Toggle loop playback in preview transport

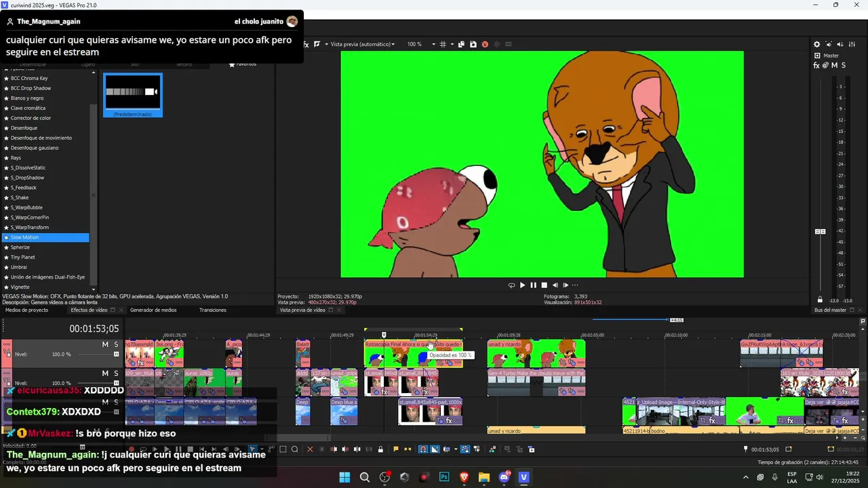click(511, 285)
